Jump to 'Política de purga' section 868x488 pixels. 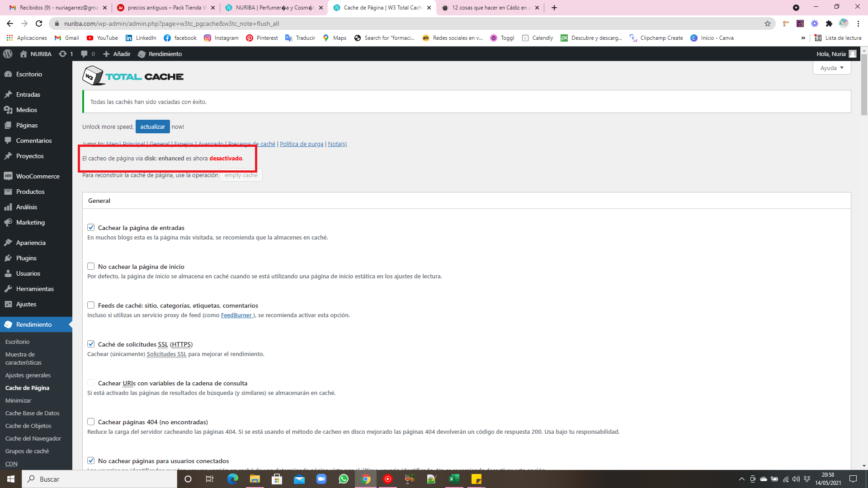302,144
